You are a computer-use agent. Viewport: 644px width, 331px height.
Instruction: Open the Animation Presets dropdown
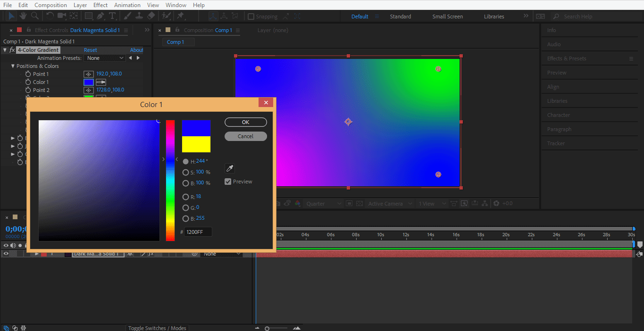coord(105,58)
